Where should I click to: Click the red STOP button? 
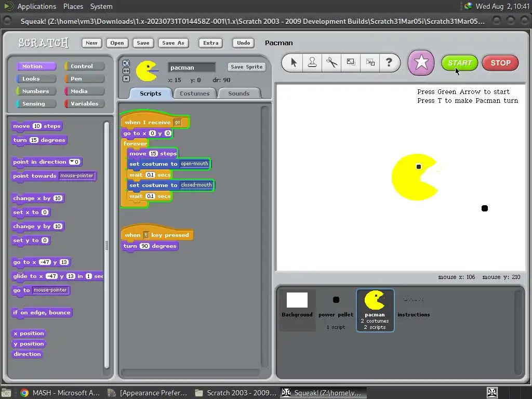(x=500, y=63)
